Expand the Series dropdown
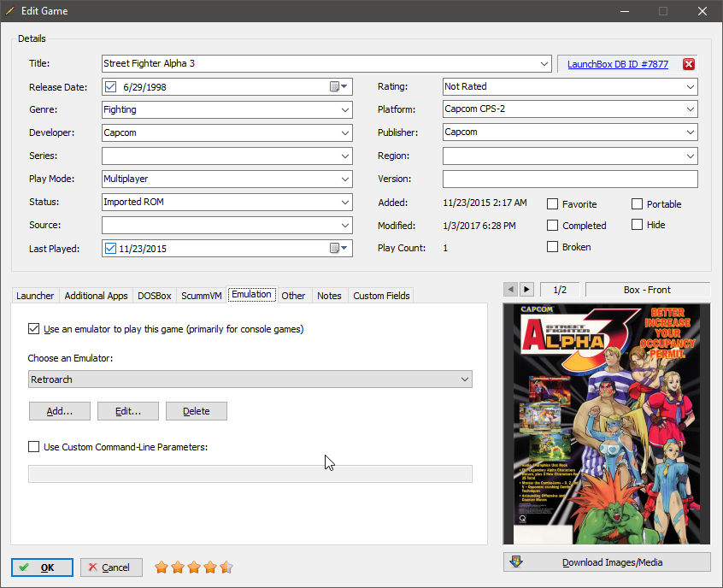This screenshot has height=588, width=723. pos(345,156)
